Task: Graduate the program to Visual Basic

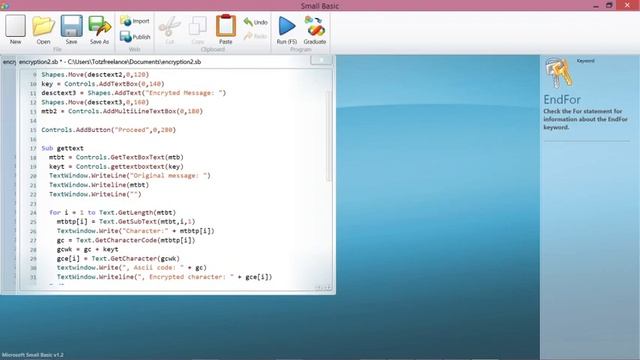Action: click(x=315, y=29)
